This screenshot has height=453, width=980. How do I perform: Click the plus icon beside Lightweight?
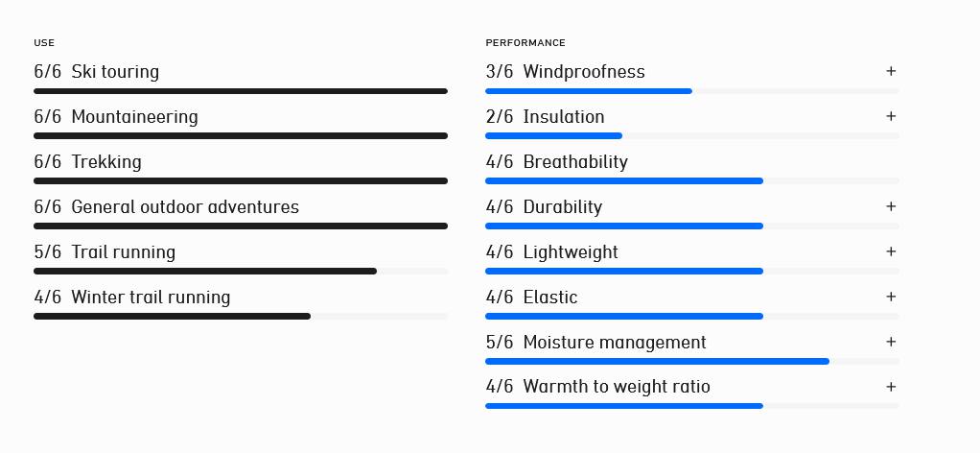pos(891,251)
